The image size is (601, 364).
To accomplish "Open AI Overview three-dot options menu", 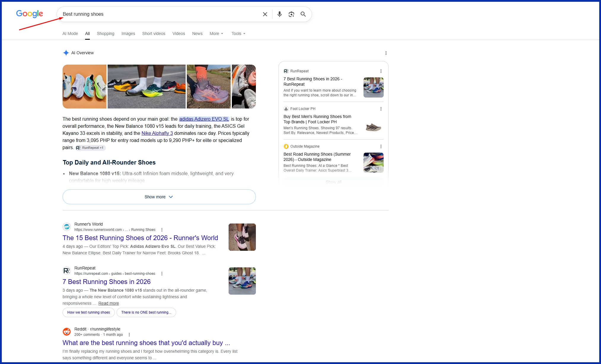I will click(386, 53).
